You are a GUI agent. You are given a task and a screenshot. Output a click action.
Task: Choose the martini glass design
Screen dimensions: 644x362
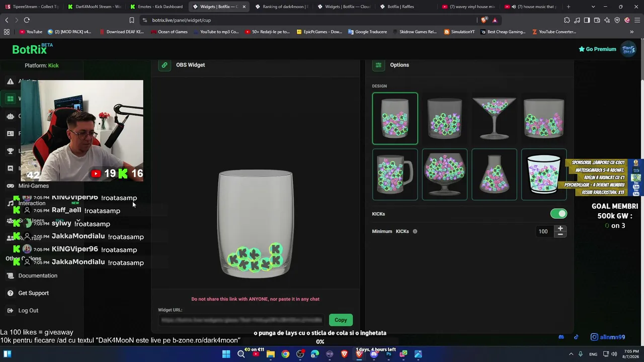coord(494,119)
